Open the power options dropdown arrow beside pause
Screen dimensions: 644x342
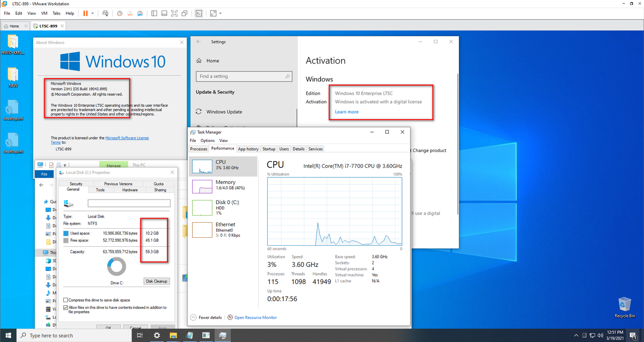point(92,13)
